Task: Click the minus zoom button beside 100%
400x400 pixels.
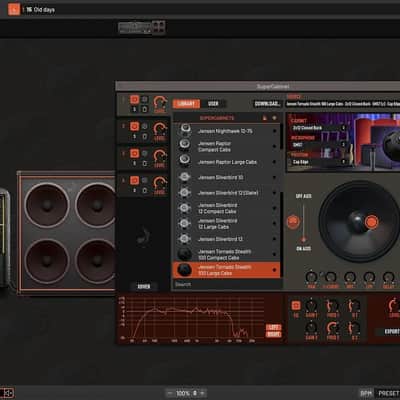Action: [x=170, y=393]
